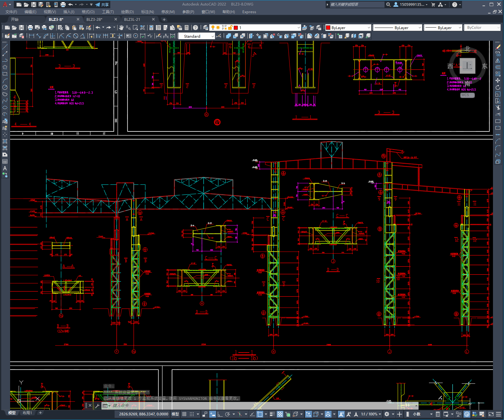Viewport: 504px width, 420px height.
Task: Click the Plot printer icon in quick access bar
Action: click(x=63, y=5)
